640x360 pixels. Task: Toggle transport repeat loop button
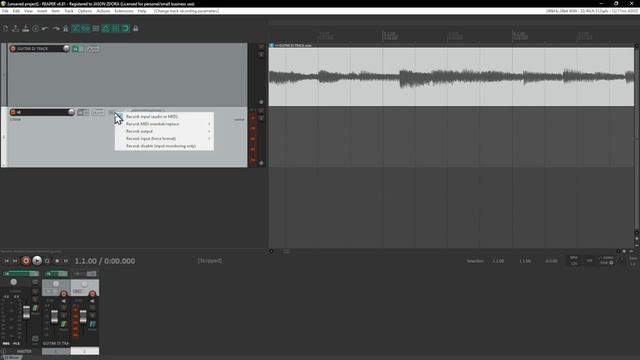(x=47, y=261)
